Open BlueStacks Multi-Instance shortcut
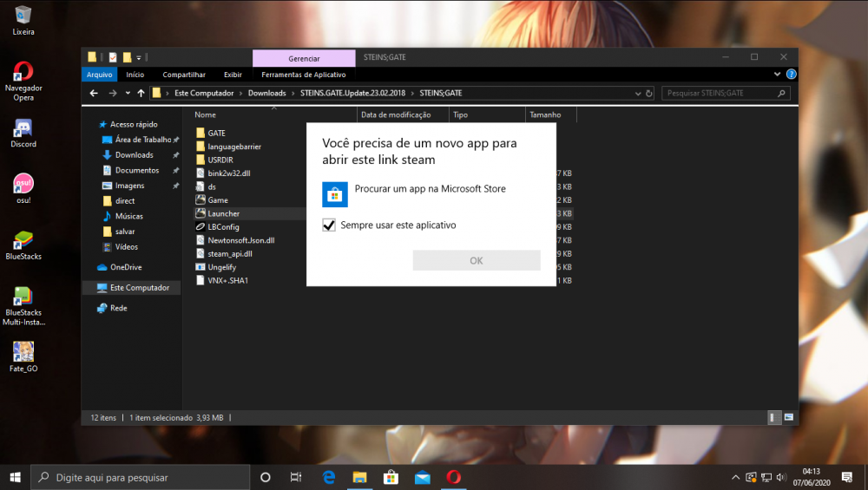Screen dimensions: 868x490 click(x=23, y=306)
